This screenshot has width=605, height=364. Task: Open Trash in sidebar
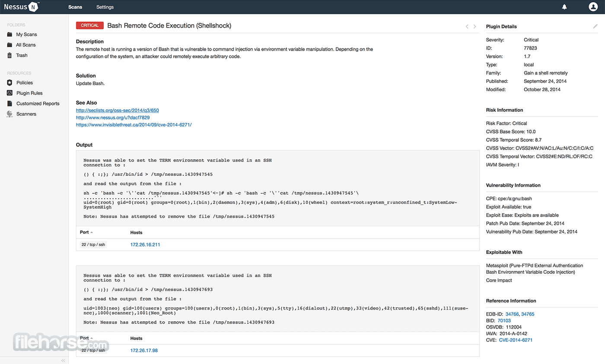[22, 55]
